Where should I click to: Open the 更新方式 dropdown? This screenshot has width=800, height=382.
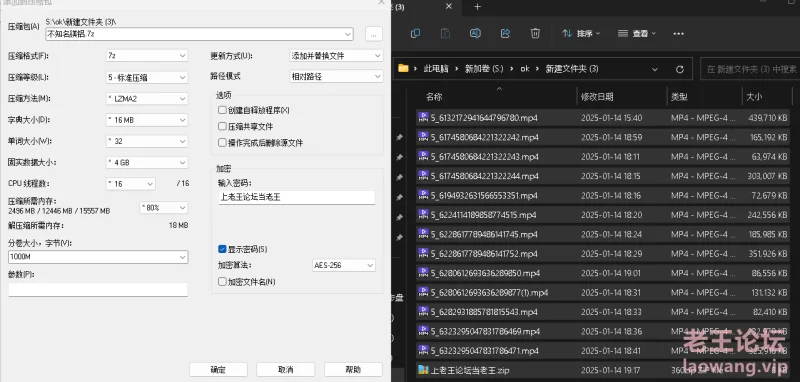click(x=336, y=56)
